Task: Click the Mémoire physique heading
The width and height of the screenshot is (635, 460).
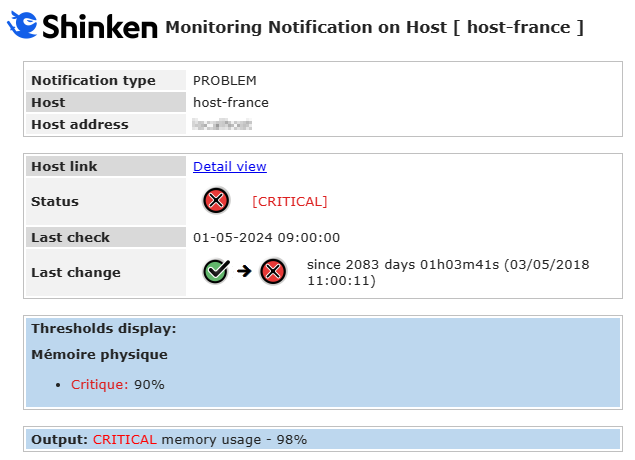Action: click(99, 354)
